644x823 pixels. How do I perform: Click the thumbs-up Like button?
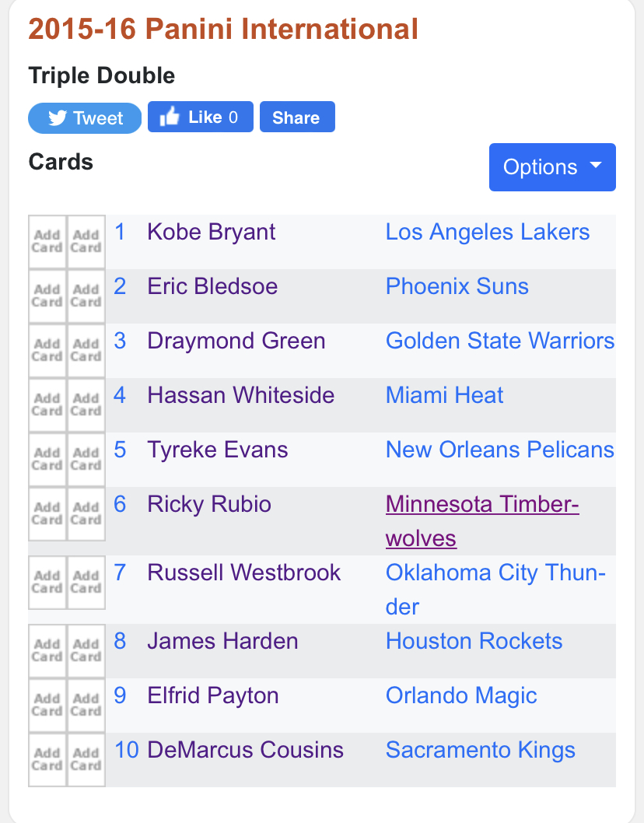click(x=201, y=117)
